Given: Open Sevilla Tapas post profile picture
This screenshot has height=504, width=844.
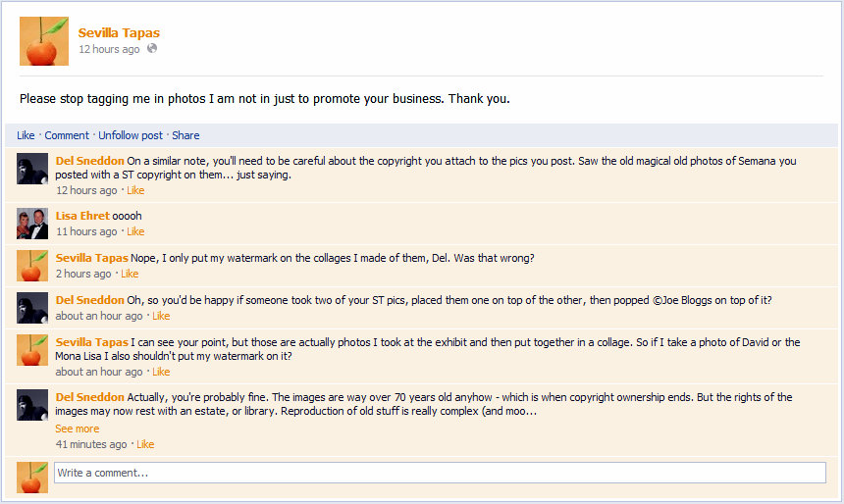Looking at the screenshot, I should [x=44, y=42].
